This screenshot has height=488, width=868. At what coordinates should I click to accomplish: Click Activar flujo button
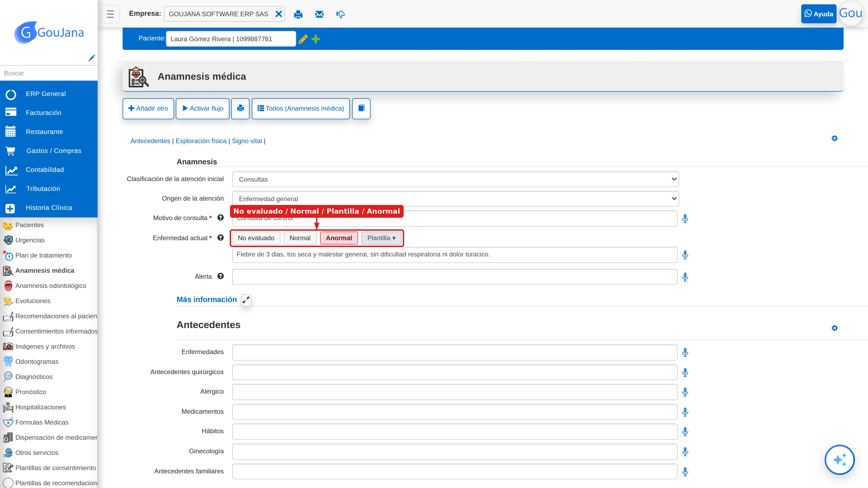pyautogui.click(x=203, y=108)
